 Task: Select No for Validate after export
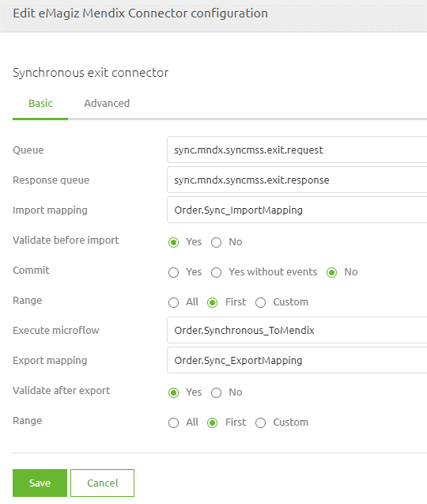[x=216, y=392]
